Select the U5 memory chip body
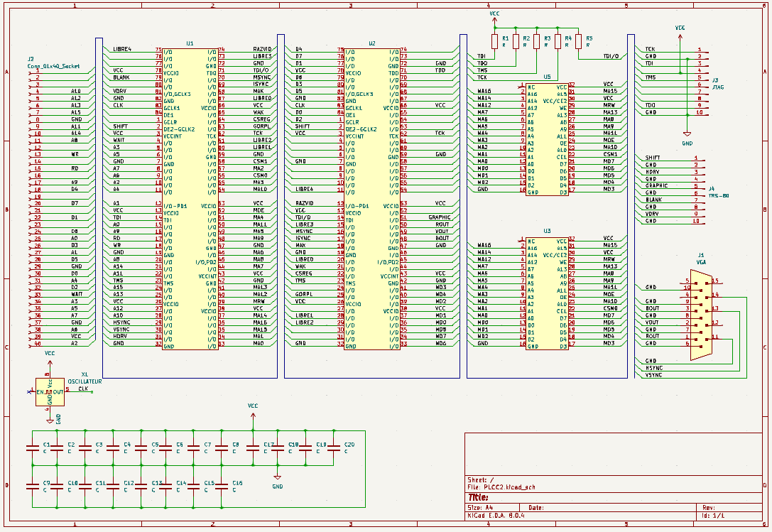 pyautogui.click(x=547, y=139)
